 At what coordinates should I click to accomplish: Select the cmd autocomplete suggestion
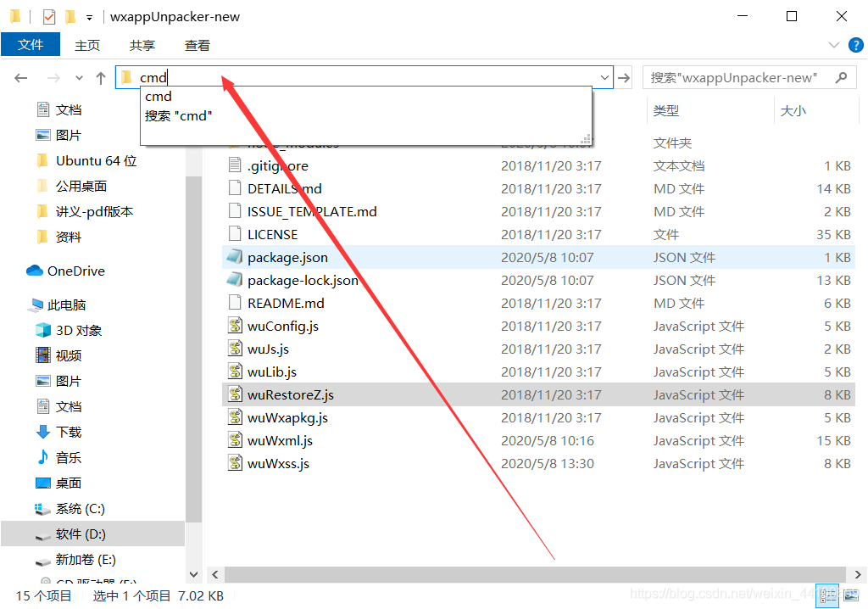tap(159, 97)
